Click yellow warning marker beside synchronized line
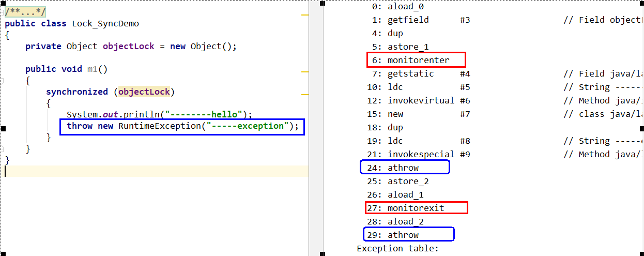644x256 pixels. tap(304, 94)
